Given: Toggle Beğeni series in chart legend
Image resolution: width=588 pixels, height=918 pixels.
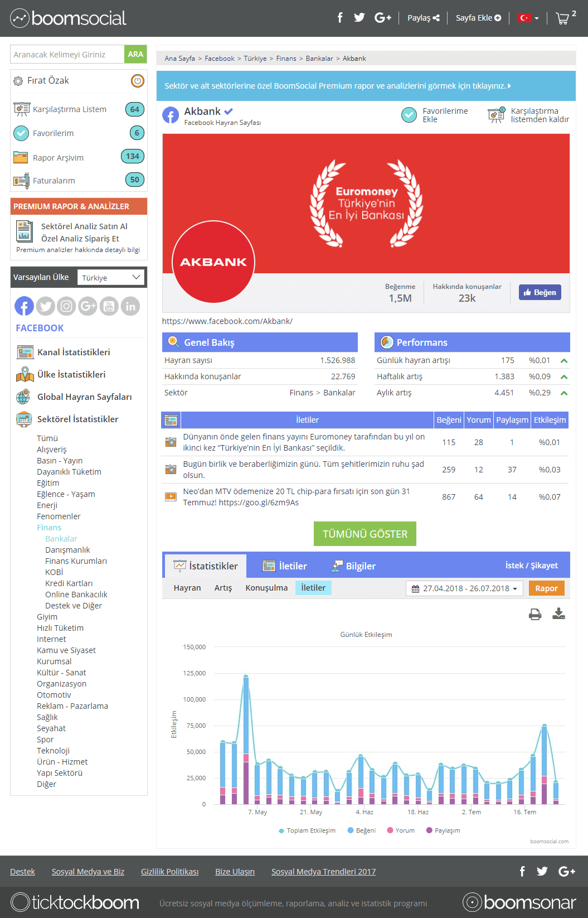Looking at the screenshot, I should coord(362,830).
